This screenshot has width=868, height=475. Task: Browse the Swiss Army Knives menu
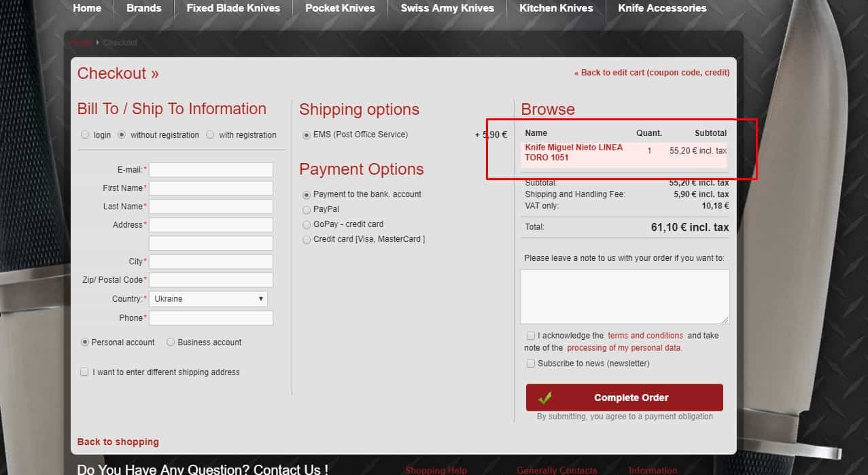point(447,8)
